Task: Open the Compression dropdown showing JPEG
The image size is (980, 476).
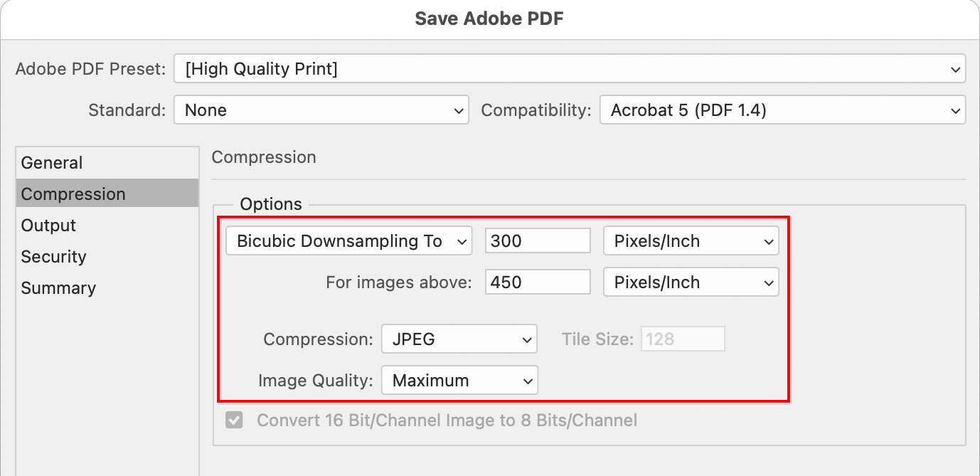Action: tap(459, 339)
